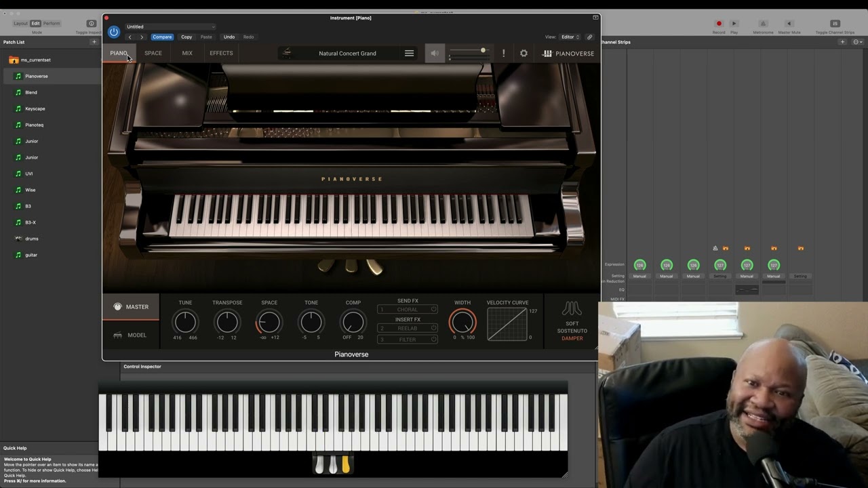Click the Compare button
Image resolution: width=868 pixels, height=488 pixels.
[162, 37]
